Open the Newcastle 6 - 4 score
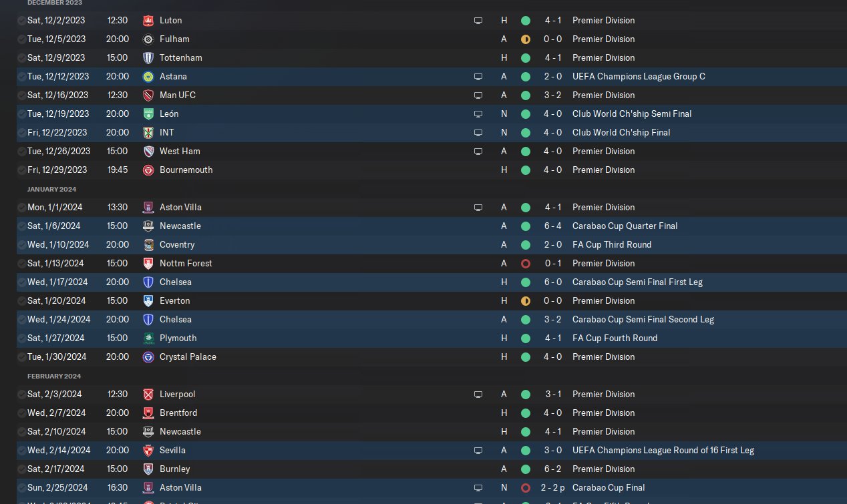847x504 pixels. 553,226
